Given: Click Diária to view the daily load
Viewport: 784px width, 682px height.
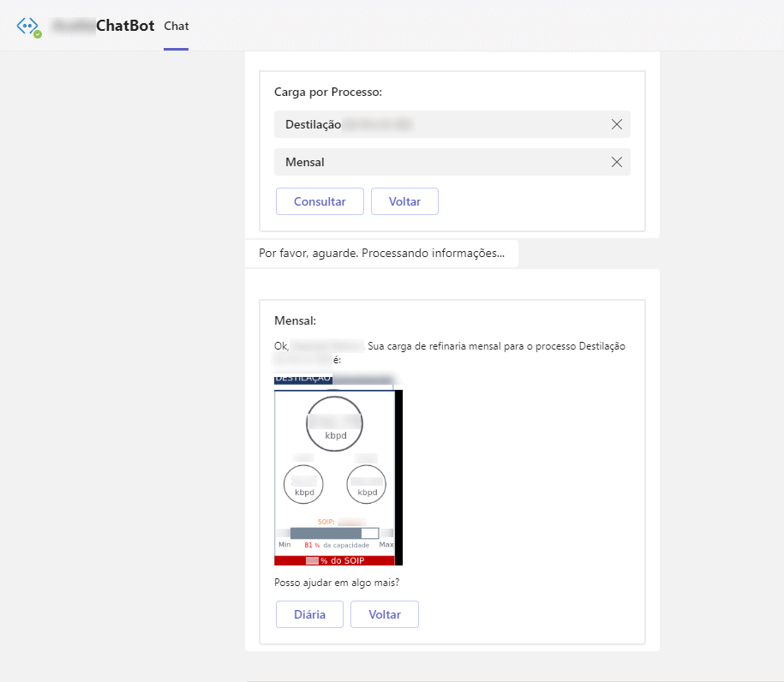Looking at the screenshot, I should (x=309, y=614).
